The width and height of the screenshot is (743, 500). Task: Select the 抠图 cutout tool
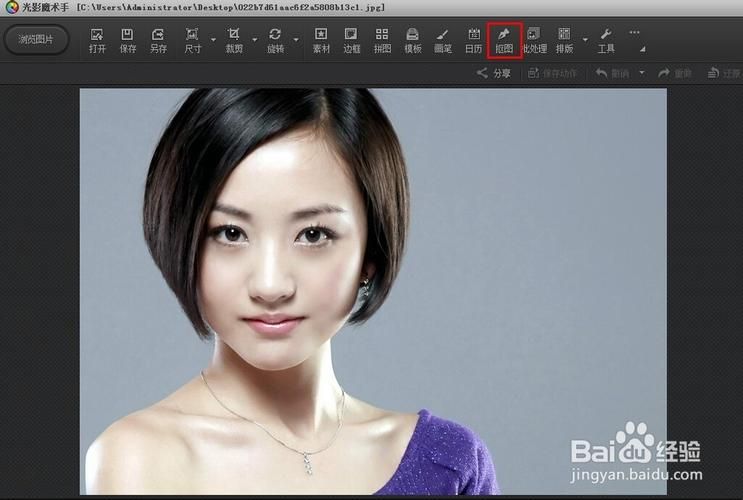[504, 41]
